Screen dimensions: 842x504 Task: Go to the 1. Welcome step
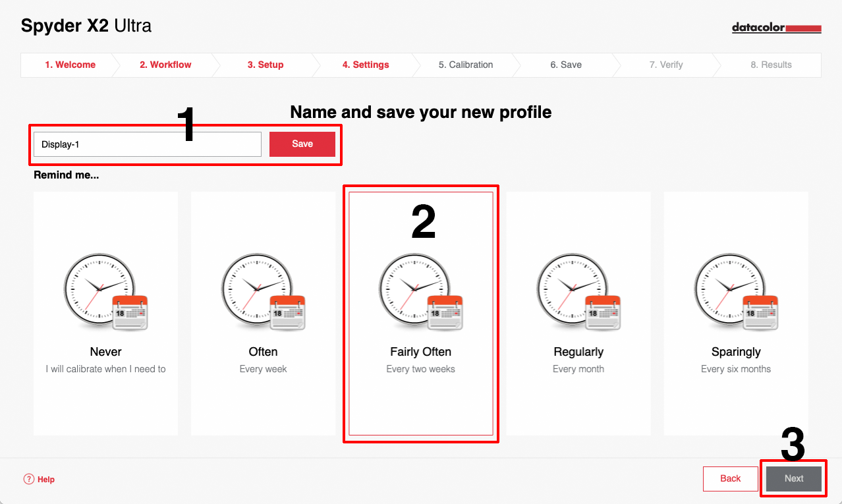tap(70, 65)
